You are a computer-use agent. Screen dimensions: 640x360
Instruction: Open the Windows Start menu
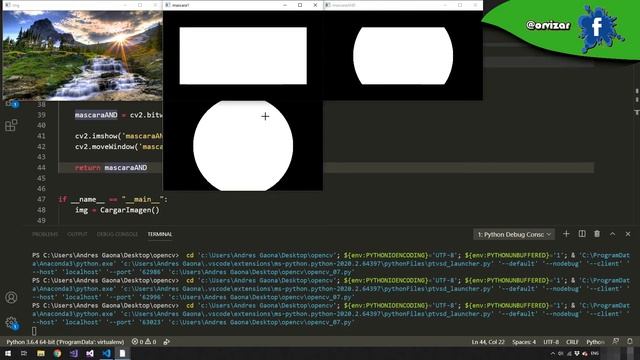click(8, 353)
